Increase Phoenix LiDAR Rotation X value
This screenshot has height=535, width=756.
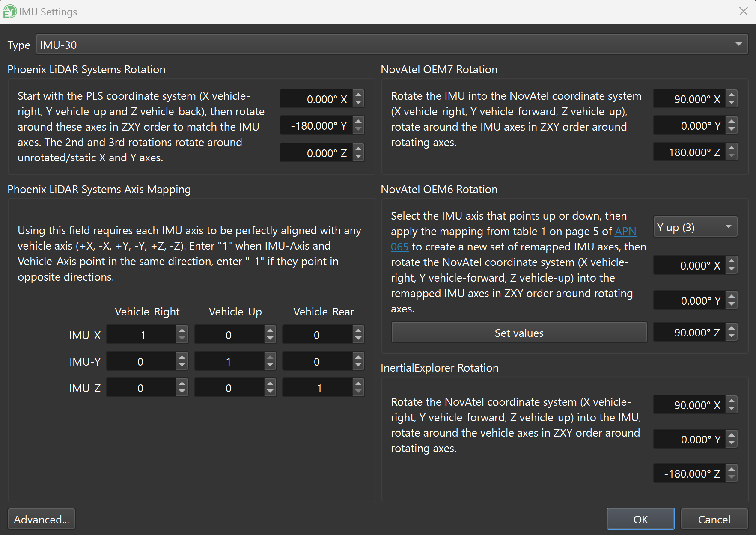(359, 95)
